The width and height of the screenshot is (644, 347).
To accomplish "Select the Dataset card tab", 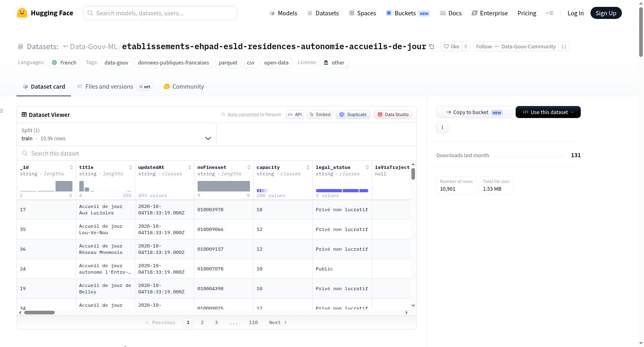I will pyautogui.click(x=44, y=87).
